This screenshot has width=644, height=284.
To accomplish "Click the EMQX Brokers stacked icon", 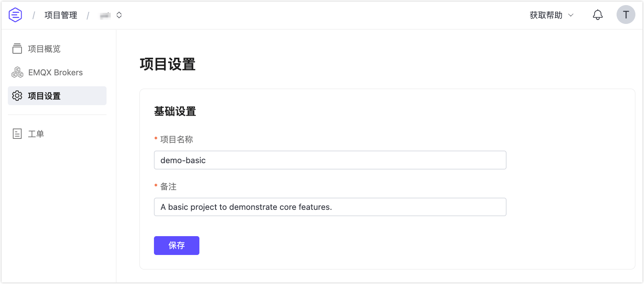I will pyautogui.click(x=17, y=72).
